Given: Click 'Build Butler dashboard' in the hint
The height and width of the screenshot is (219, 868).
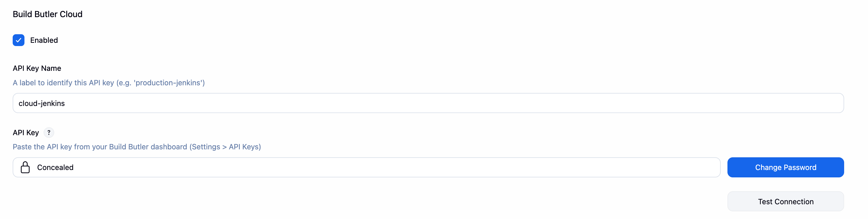Looking at the screenshot, I should pyautogui.click(x=148, y=147).
